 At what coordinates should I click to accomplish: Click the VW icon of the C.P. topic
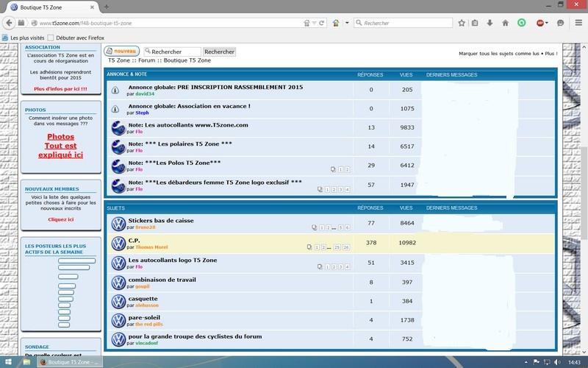click(118, 244)
